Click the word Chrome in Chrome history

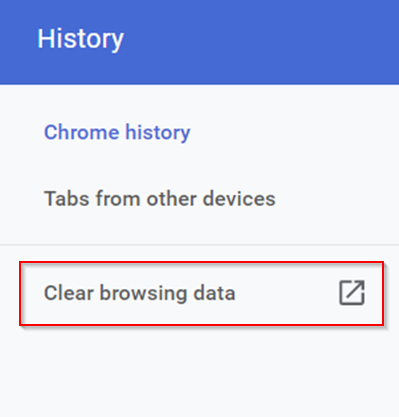(81, 132)
